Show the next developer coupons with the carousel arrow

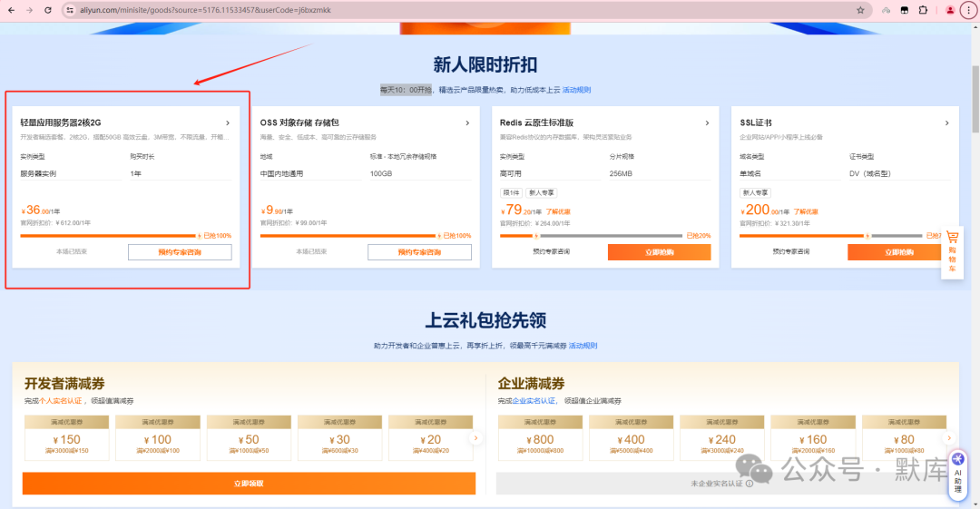tap(475, 438)
